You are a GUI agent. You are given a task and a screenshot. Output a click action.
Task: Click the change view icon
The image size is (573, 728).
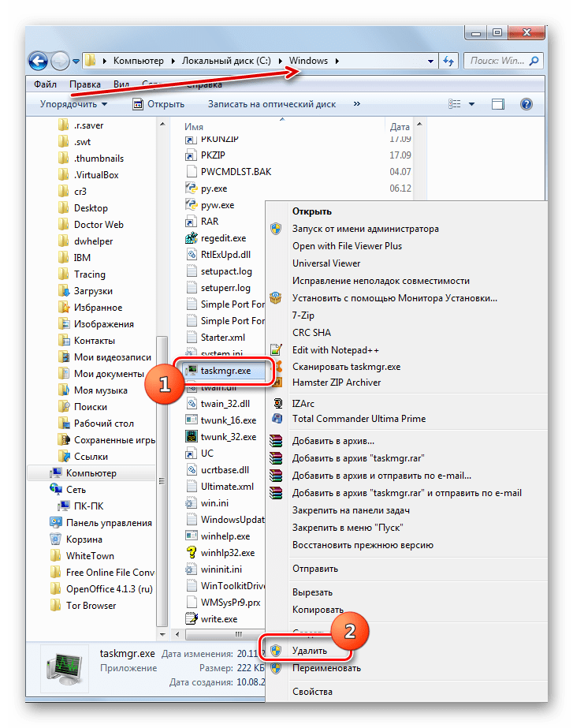[x=455, y=104]
